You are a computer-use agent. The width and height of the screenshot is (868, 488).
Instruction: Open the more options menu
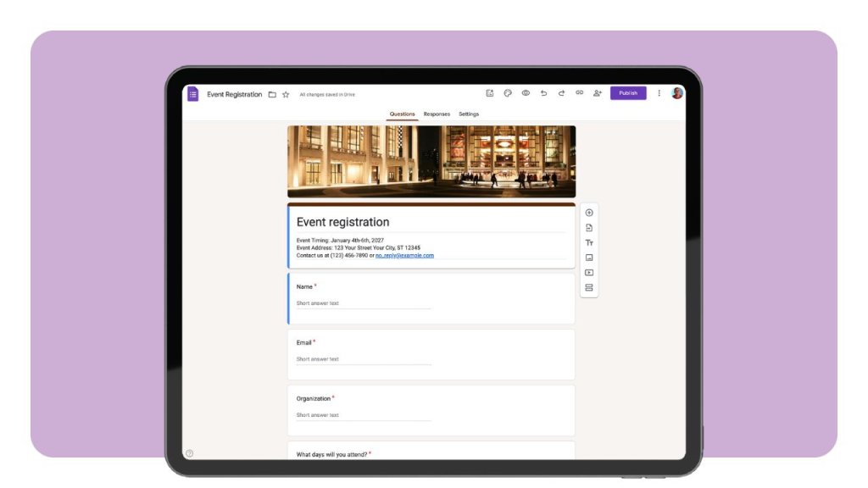pyautogui.click(x=659, y=93)
